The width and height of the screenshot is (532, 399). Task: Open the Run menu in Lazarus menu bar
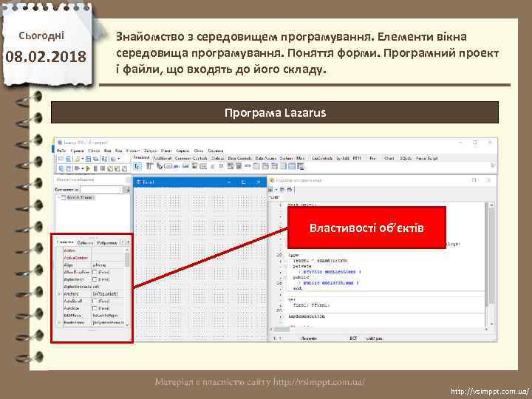coord(150,151)
